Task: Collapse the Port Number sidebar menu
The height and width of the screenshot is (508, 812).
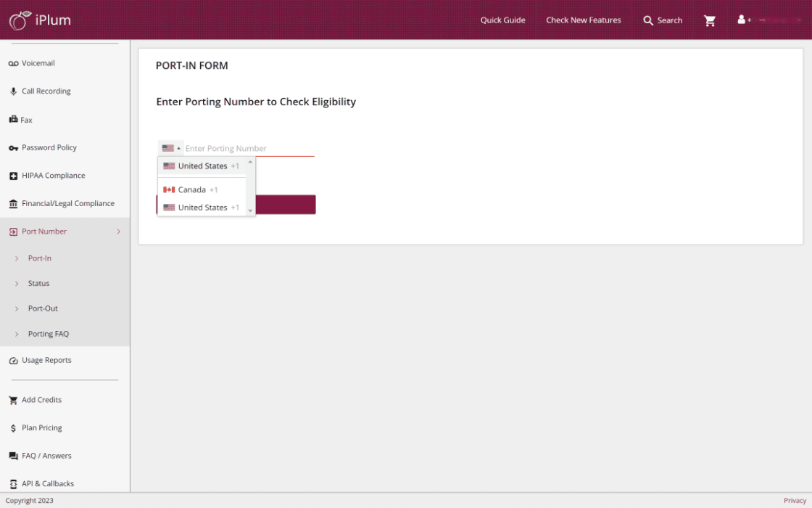Action: pos(118,232)
